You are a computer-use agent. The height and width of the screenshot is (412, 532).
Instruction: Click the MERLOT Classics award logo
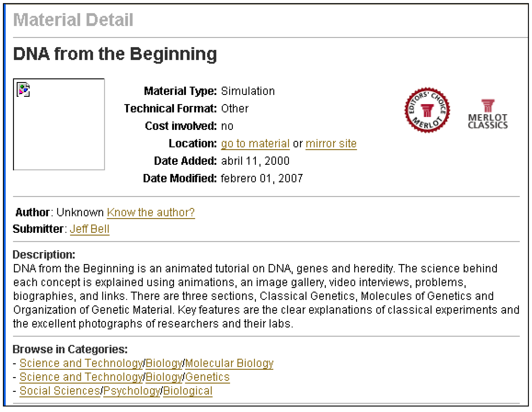(488, 114)
